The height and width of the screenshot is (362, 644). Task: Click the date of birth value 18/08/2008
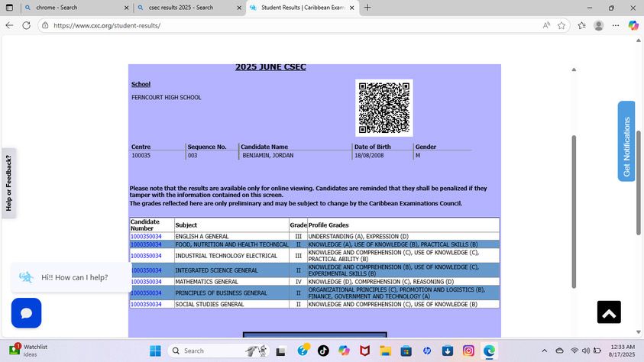tap(369, 155)
